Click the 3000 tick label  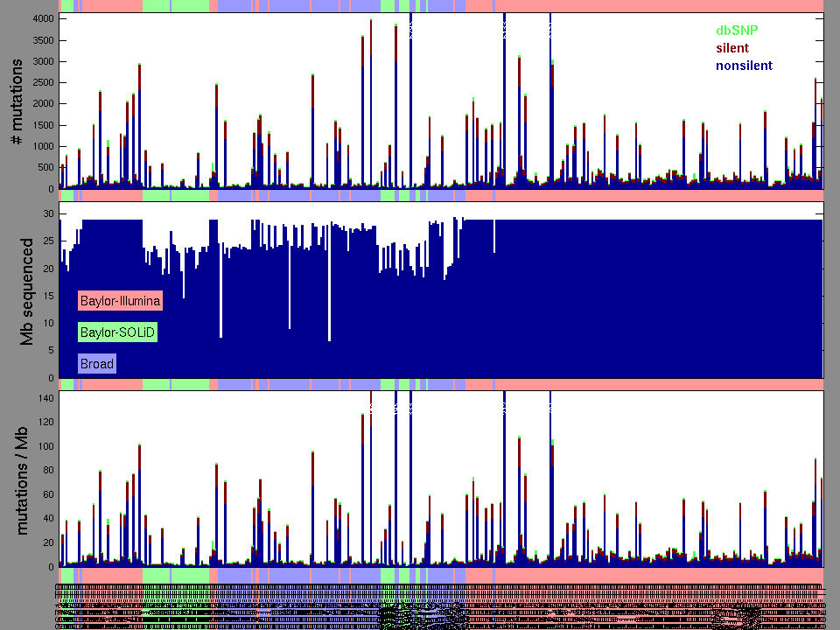click(x=41, y=62)
